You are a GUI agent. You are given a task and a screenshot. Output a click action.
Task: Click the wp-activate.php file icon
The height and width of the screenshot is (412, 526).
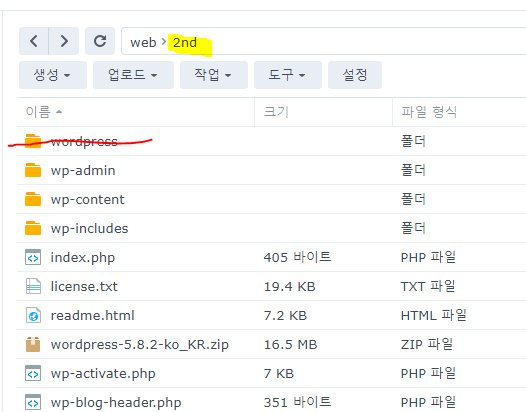[33, 373]
